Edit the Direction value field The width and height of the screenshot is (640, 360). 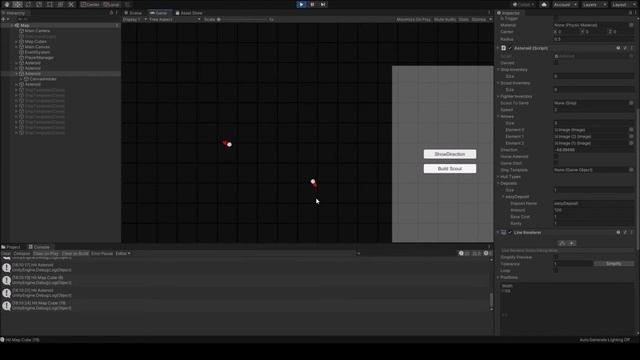pyautogui.click(x=593, y=150)
